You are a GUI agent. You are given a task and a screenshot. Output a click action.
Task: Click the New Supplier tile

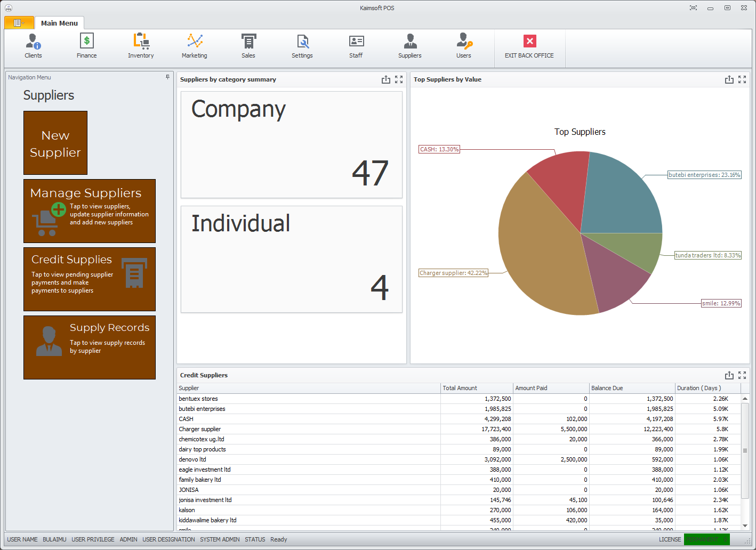click(x=55, y=143)
